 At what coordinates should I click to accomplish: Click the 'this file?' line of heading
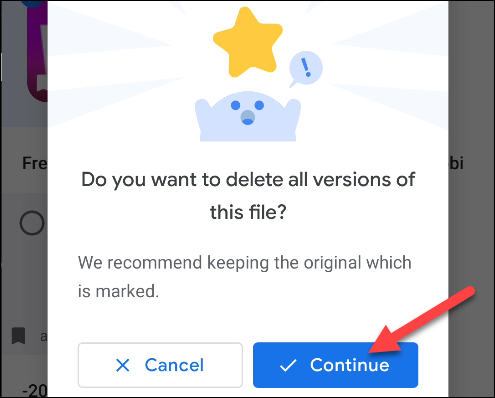point(248,212)
